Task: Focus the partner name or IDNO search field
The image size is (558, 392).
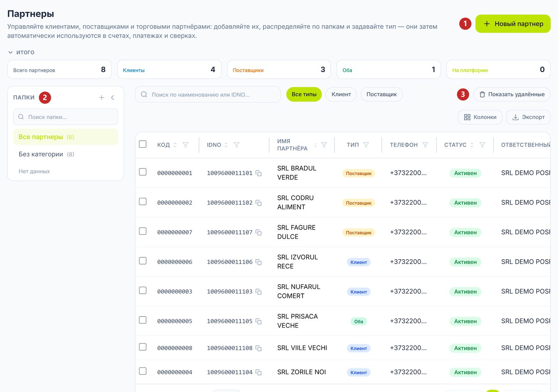Action: tap(208, 94)
